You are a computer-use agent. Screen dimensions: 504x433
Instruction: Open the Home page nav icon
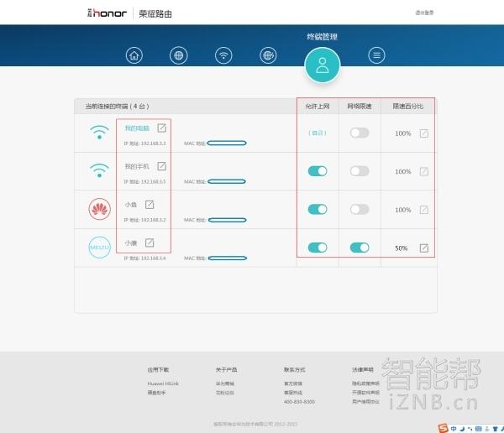[x=134, y=55]
